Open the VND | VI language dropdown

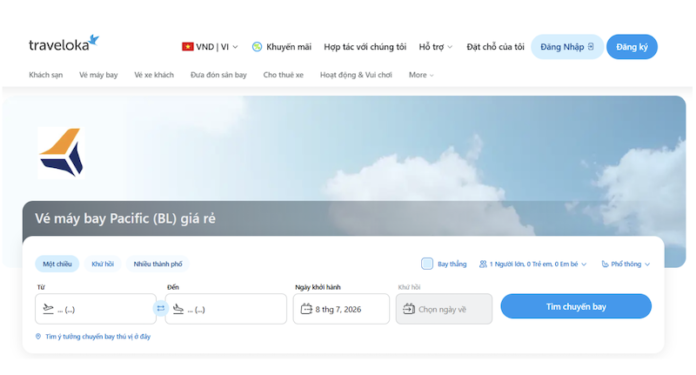coord(210,47)
